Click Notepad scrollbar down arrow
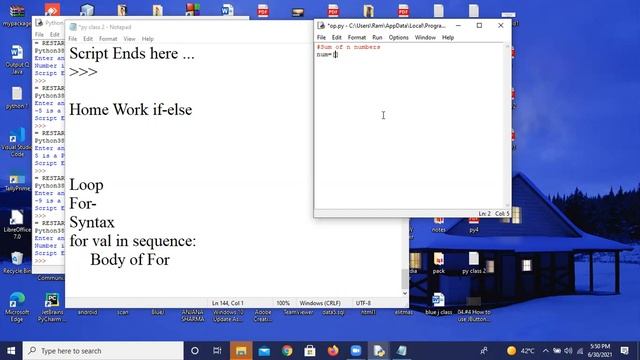Image resolution: width=640 pixels, height=360 pixels. (404, 293)
